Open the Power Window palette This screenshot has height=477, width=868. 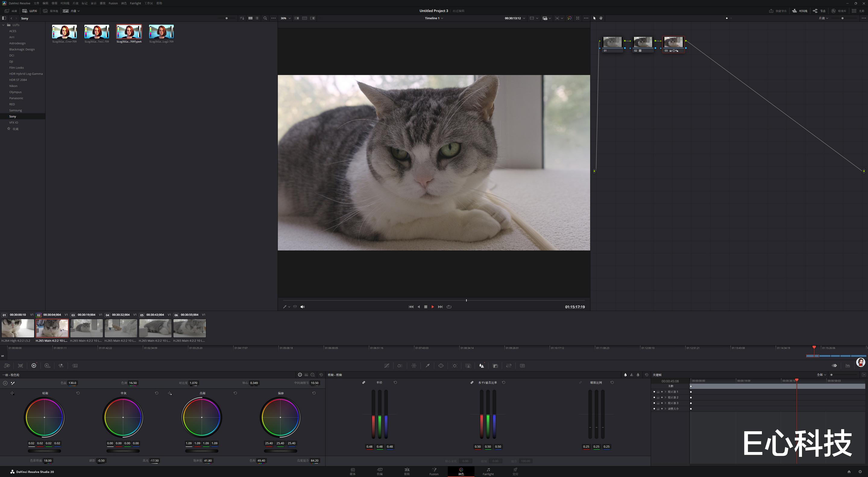pos(441,366)
